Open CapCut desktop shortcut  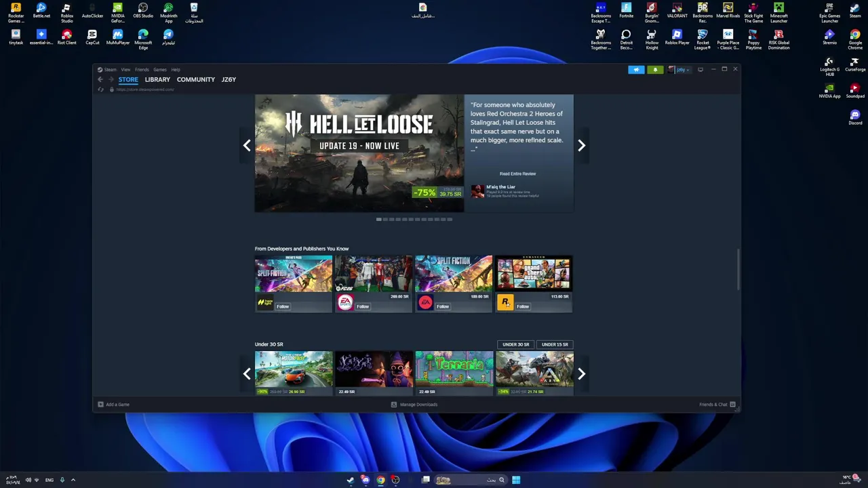(x=92, y=37)
